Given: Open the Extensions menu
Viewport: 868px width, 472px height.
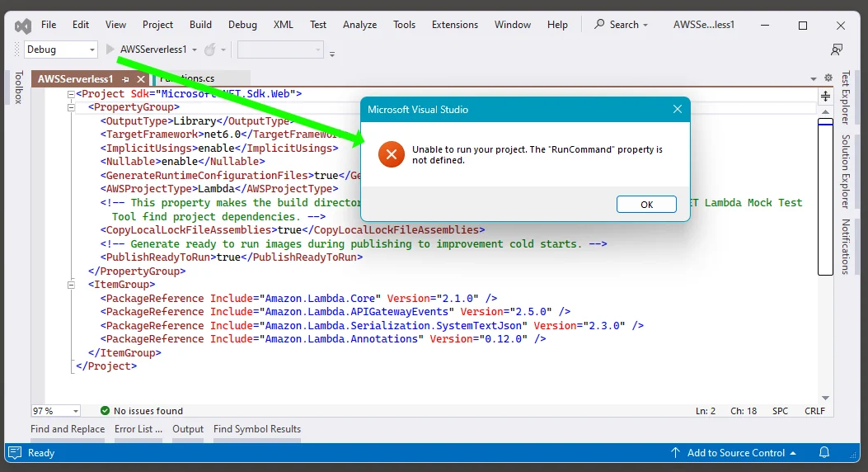Looking at the screenshot, I should [x=455, y=25].
